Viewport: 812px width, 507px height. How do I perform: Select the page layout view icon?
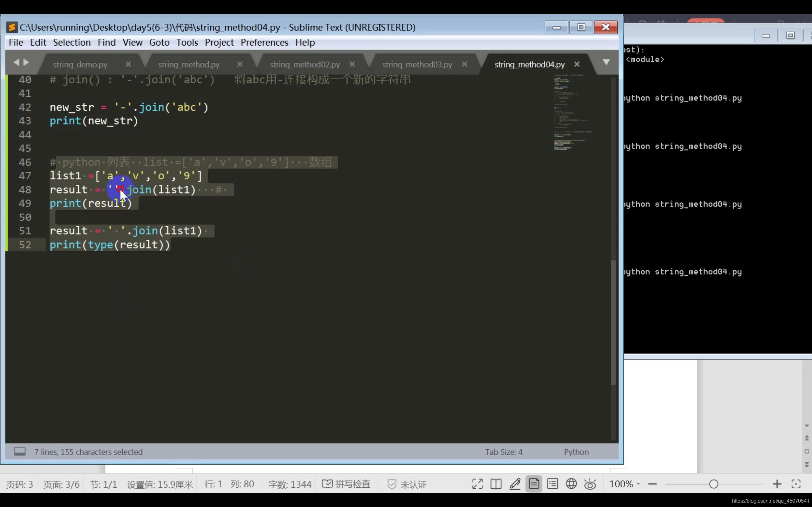pyautogui.click(x=534, y=484)
